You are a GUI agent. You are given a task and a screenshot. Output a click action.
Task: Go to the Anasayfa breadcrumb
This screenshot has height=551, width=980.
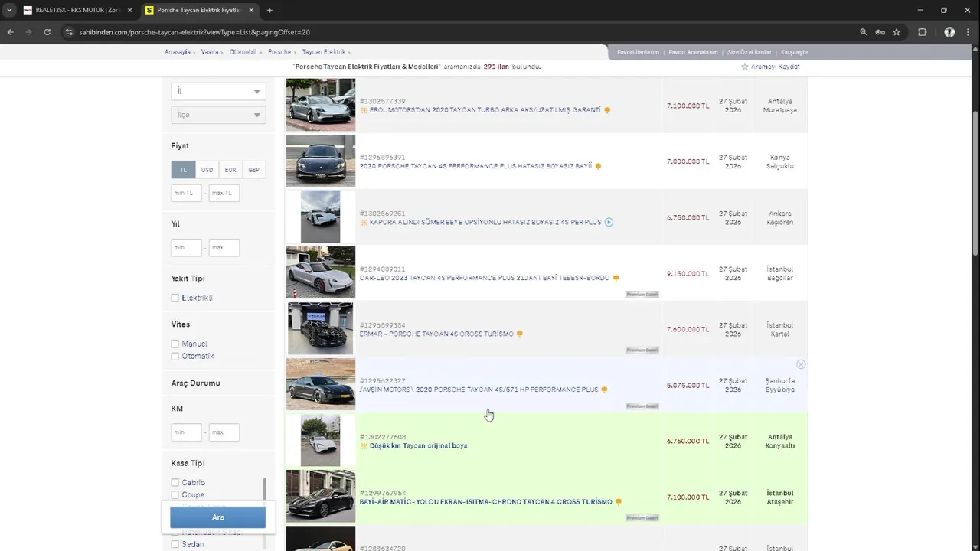(x=177, y=52)
